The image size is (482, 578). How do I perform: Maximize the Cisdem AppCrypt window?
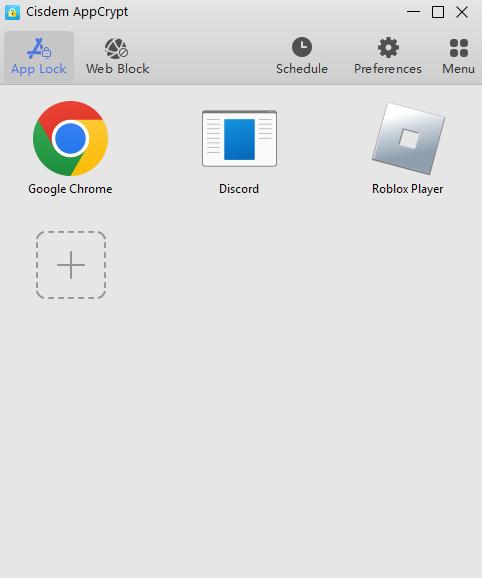[x=438, y=12]
